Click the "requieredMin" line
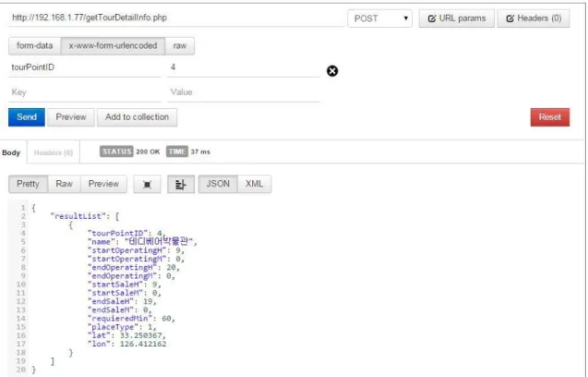The width and height of the screenshot is (588, 377). 131,319
